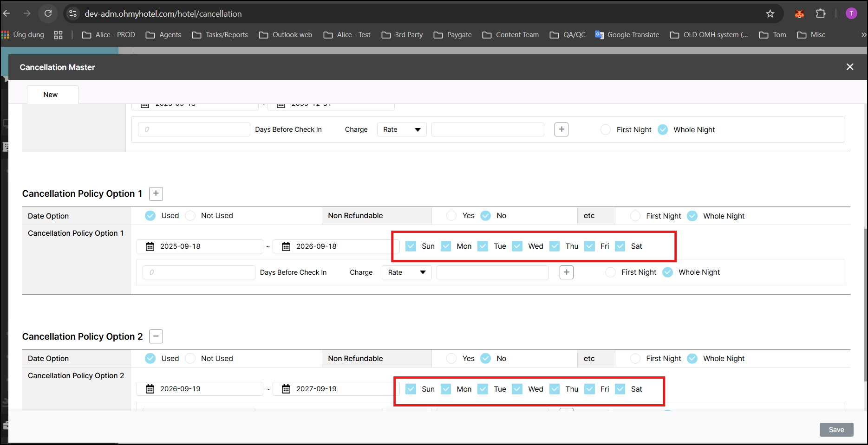Choose Yes for Option 2 Non Refundable
This screenshot has width=868, height=445.
click(x=451, y=359)
